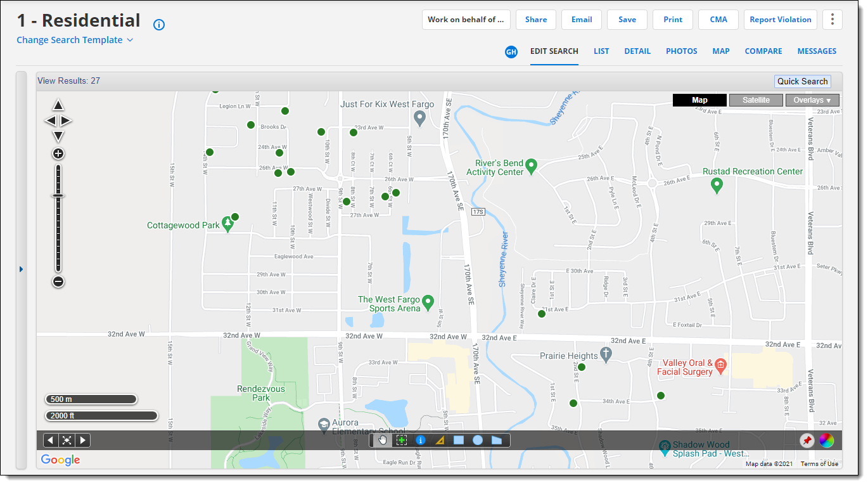Select the zoom-to-area plus tool
The width and height of the screenshot is (868, 485).
[401, 440]
